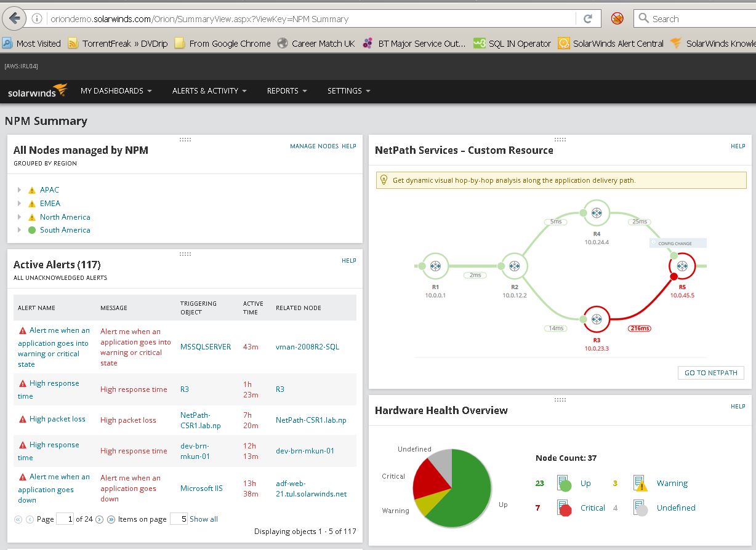Screen dimensions: 756x550
Task: Open the MY DASHBOARDS menu
Action: click(x=116, y=91)
